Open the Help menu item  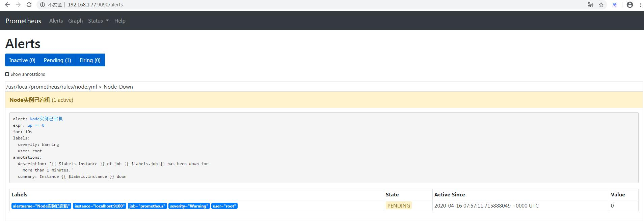coord(120,21)
